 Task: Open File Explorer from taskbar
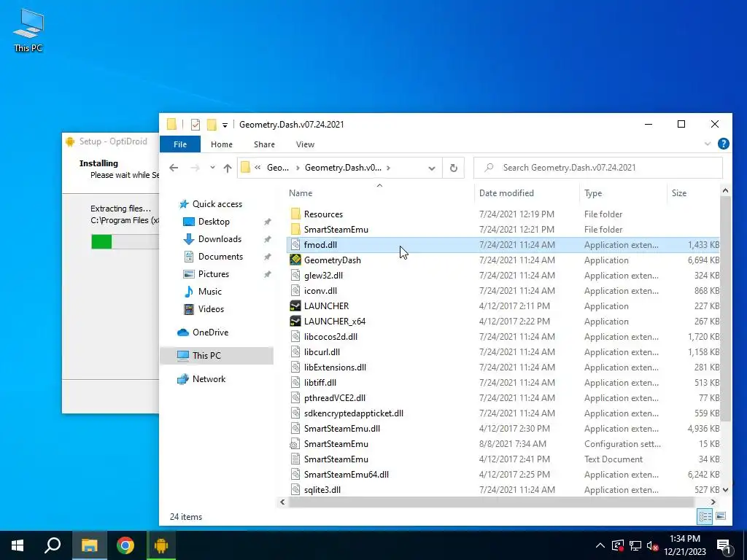point(89,545)
